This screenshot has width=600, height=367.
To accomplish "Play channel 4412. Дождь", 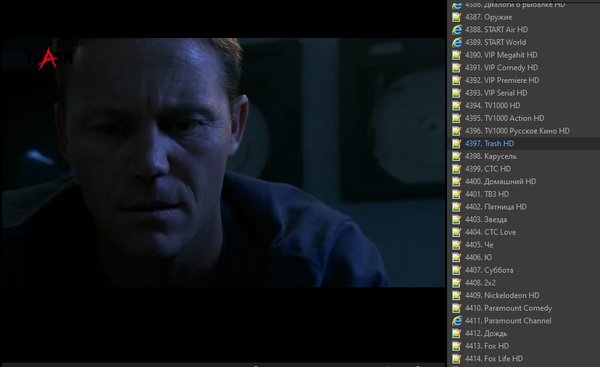I will [486, 333].
